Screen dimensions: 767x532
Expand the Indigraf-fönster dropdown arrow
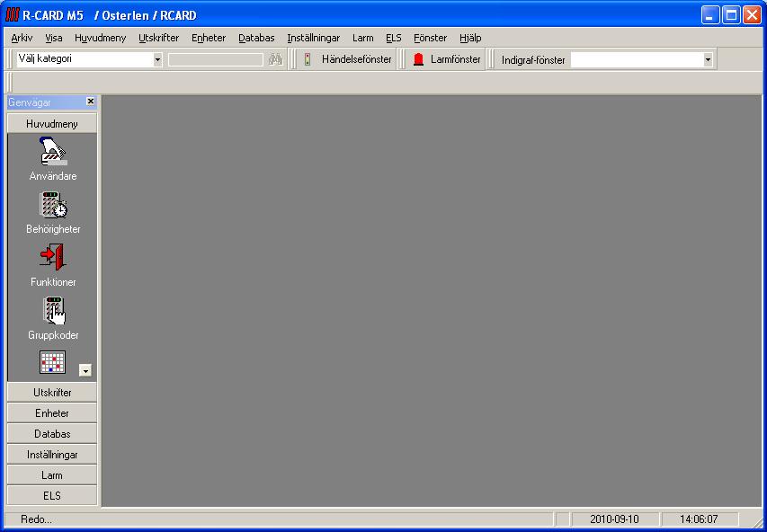coord(708,60)
